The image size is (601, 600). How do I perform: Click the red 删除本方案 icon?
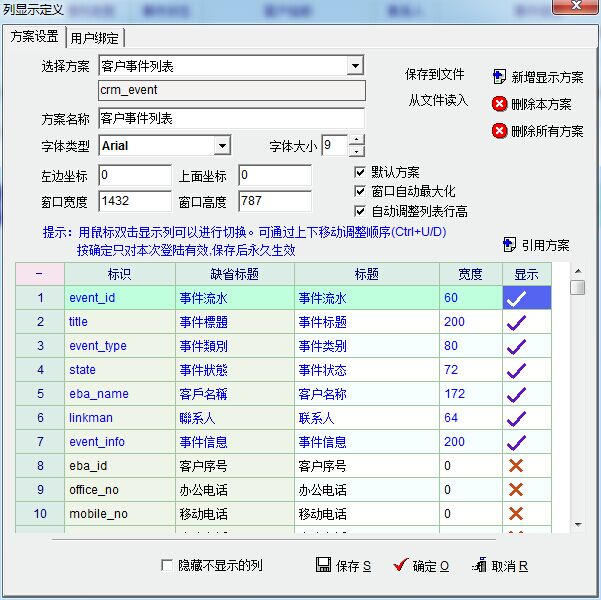499,104
